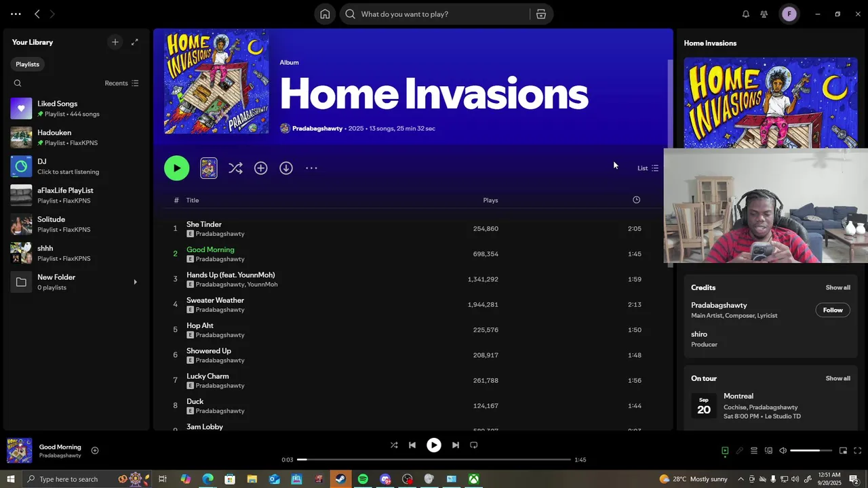
Task: Select track Hands Up (feat. YounnMoh)
Action: [x=231, y=275]
